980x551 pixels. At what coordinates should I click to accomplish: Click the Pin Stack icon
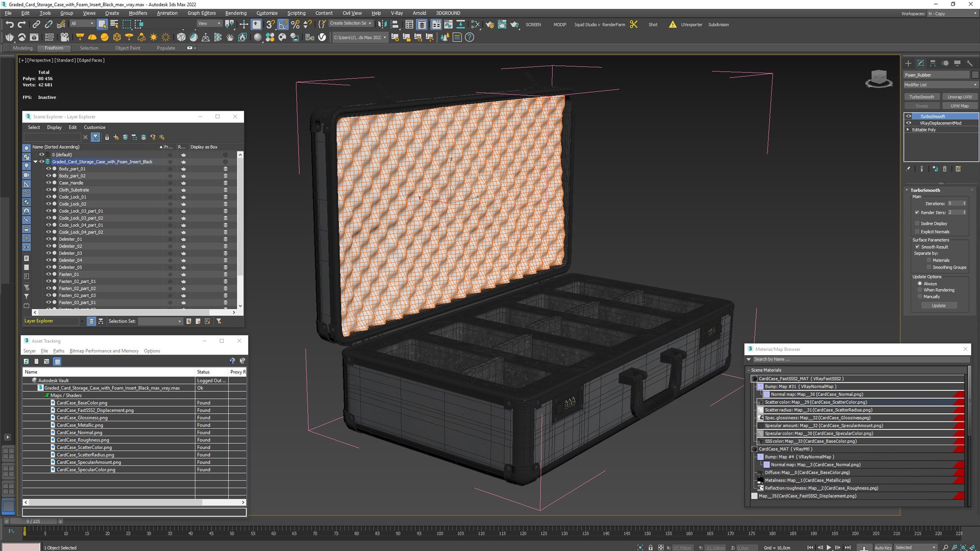pyautogui.click(x=908, y=169)
